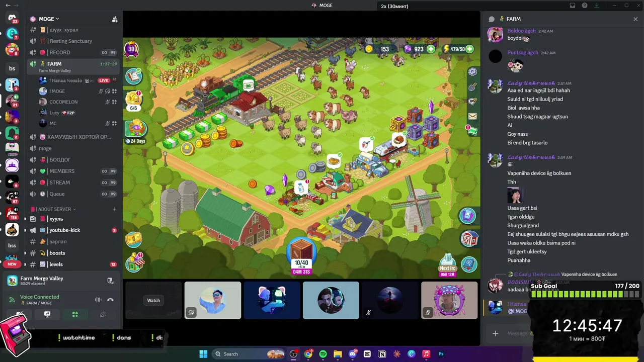
Task: Join the БООДОГ voice channel
Action: point(73,160)
